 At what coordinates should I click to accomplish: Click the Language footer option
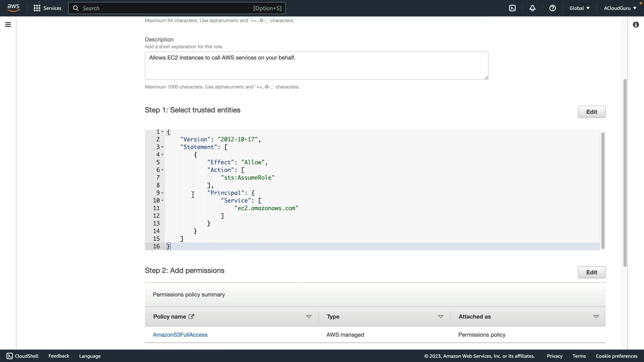(90, 356)
